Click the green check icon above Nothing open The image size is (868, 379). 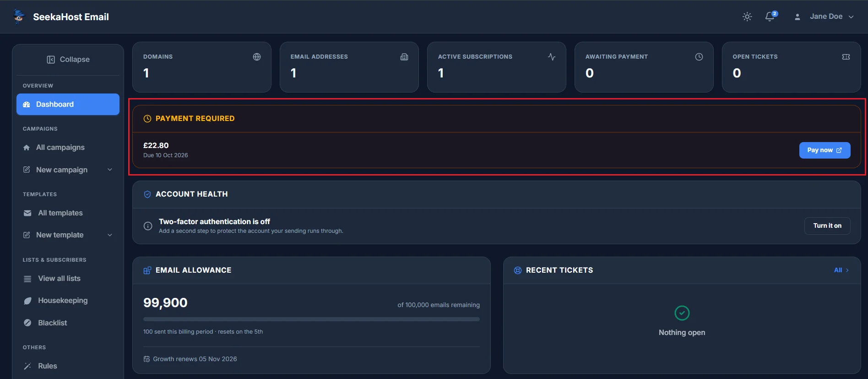[682, 313]
